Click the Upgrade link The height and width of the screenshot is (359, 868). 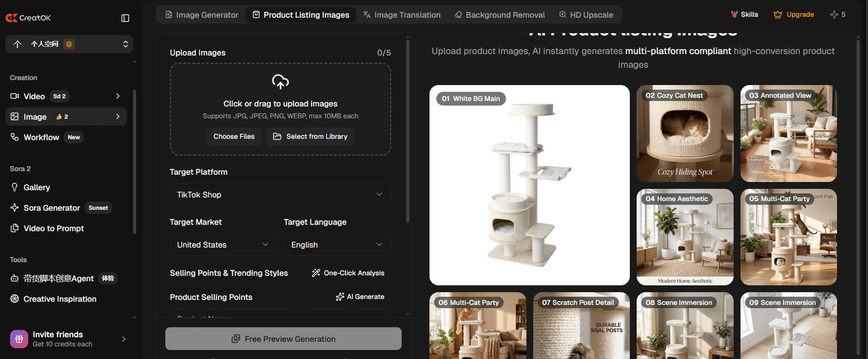tap(794, 15)
